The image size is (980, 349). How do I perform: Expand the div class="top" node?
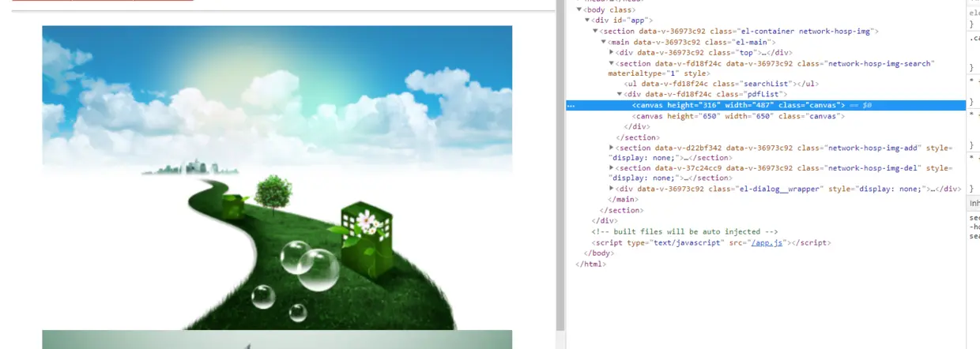612,52
